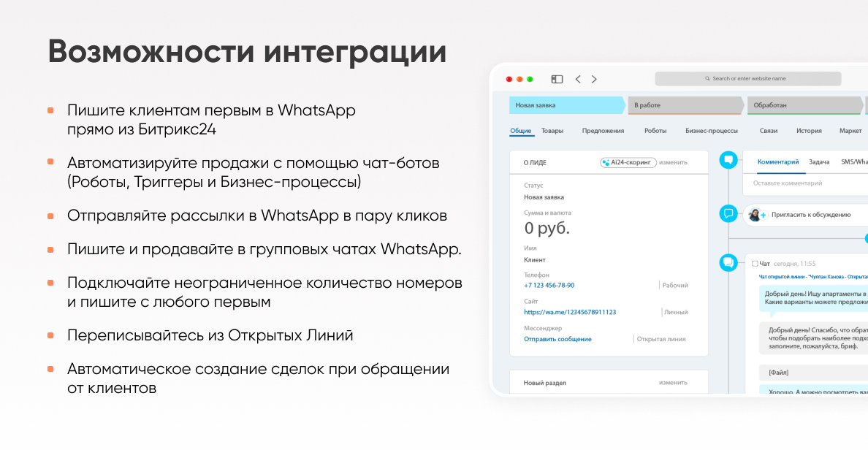This screenshot has width=868, height=450.
Task: Click the [Файл] chat message
Action: pos(814,373)
